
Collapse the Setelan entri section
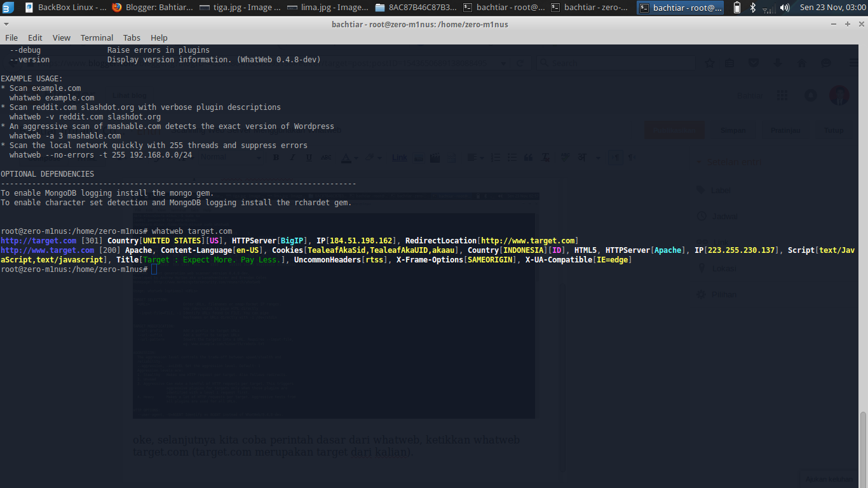[x=700, y=161]
